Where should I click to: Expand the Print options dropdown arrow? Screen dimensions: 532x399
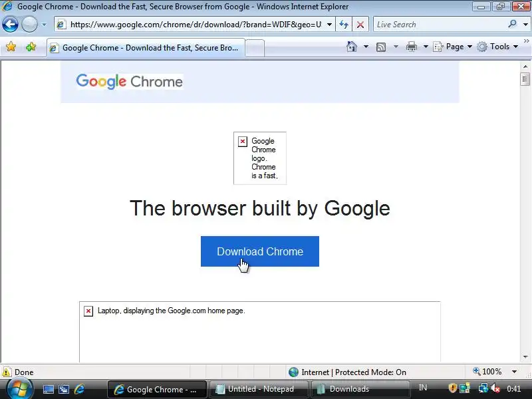(426, 47)
